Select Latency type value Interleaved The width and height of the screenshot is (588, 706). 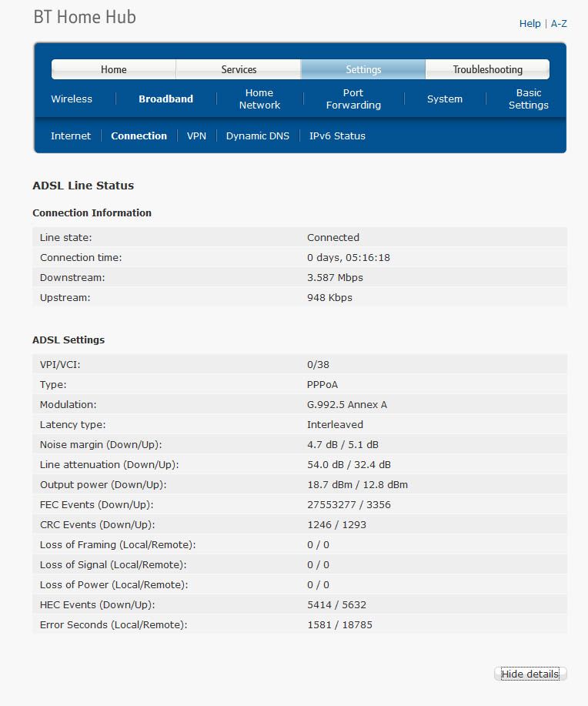pos(335,424)
